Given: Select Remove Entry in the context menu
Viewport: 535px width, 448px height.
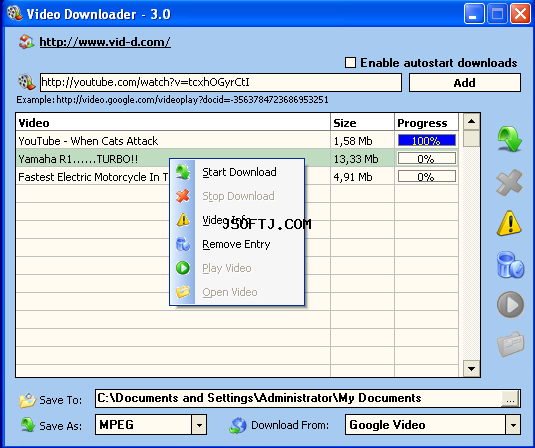Looking at the screenshot, I should click(237, 244).
